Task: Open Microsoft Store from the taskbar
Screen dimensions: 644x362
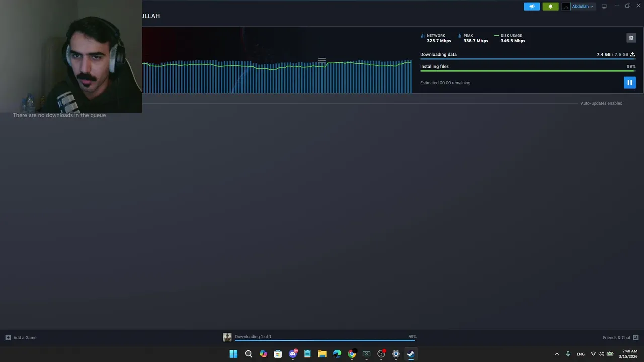Action: tap(278, 354)
